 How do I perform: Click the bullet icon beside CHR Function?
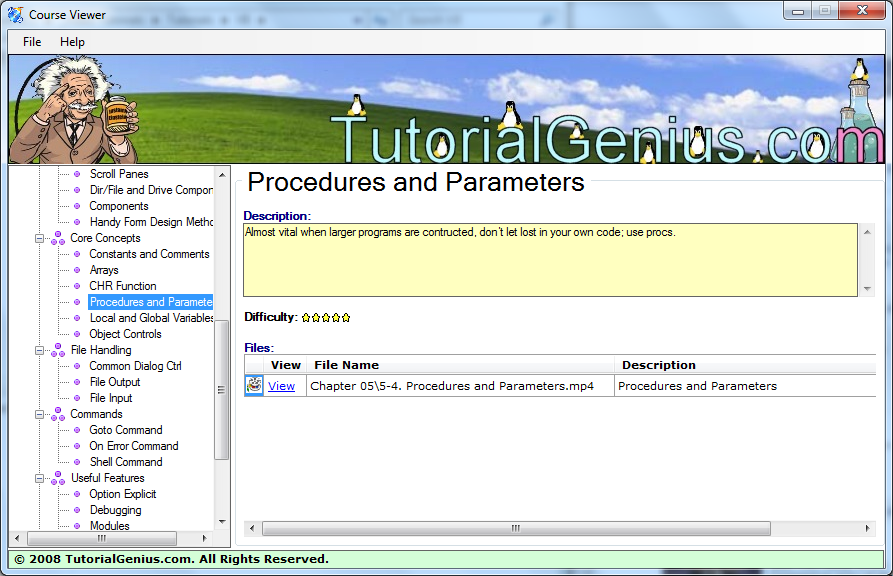click(x=77, y=286)
